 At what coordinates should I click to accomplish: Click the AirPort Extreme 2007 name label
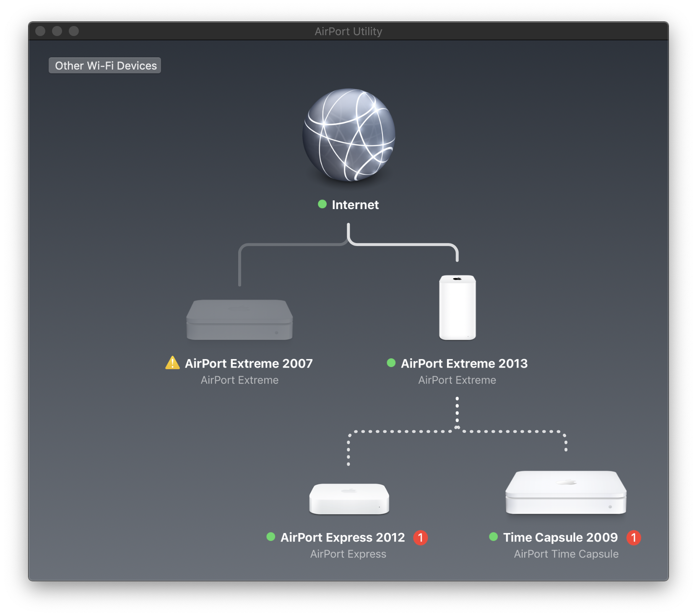tap(249, 363)
